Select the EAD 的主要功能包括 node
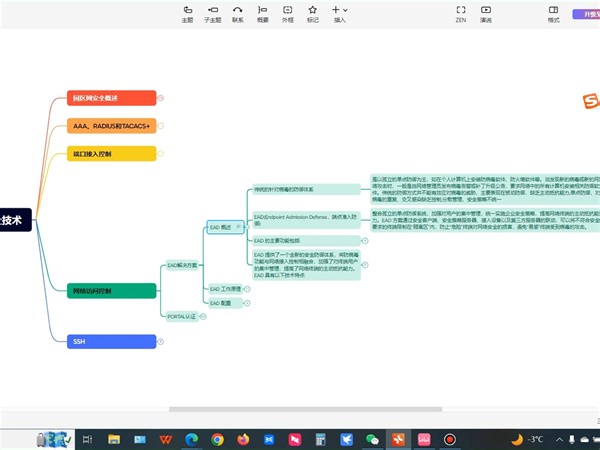 tap(307, 241)
